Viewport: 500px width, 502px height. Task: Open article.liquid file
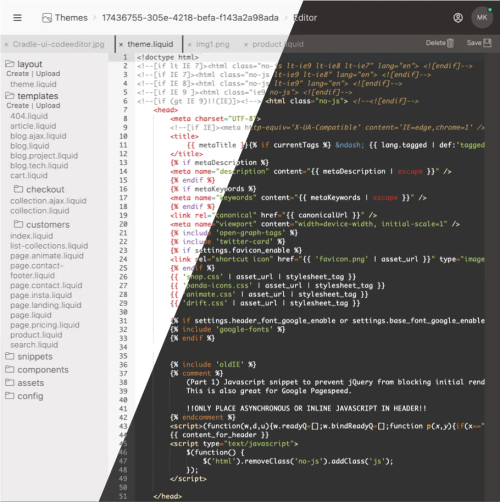[x=33, y=126]
